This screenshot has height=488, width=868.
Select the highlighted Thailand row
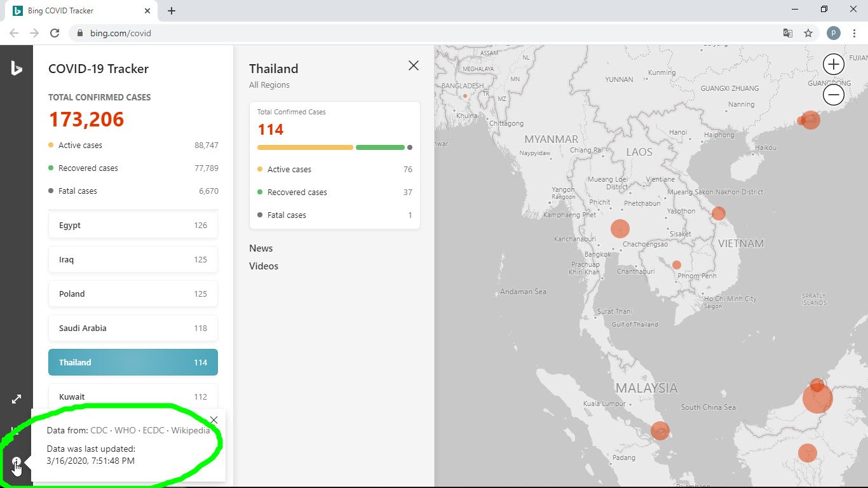(x=133, y=362)
